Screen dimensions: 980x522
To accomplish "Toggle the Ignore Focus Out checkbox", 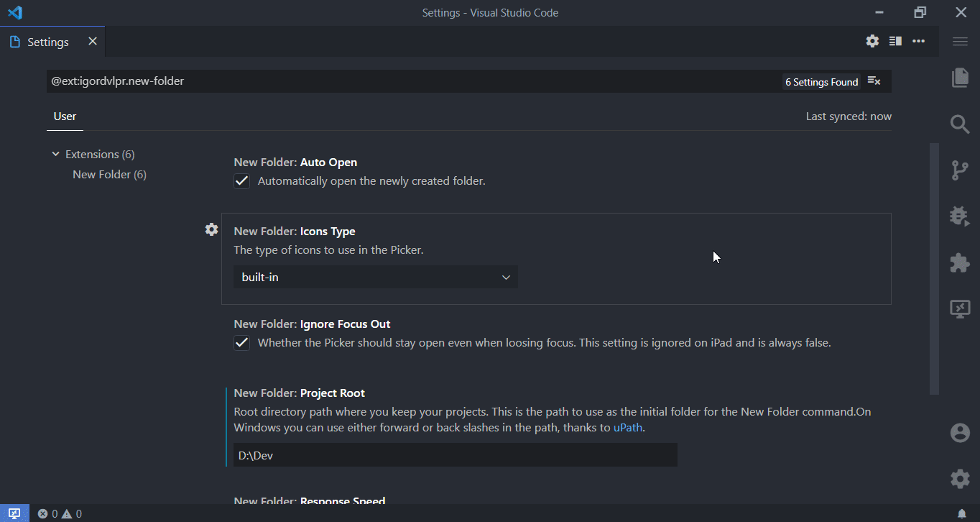I will click(x=242, y=343).
